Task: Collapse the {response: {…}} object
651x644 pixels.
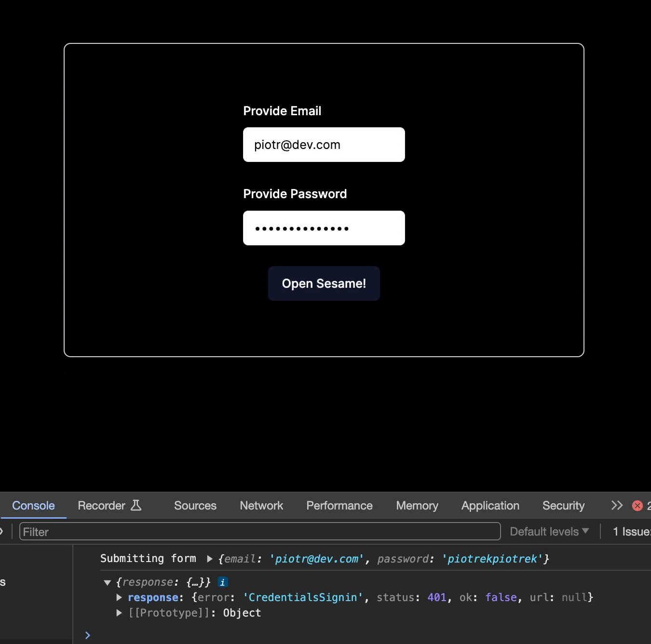Action: (108, 582)
